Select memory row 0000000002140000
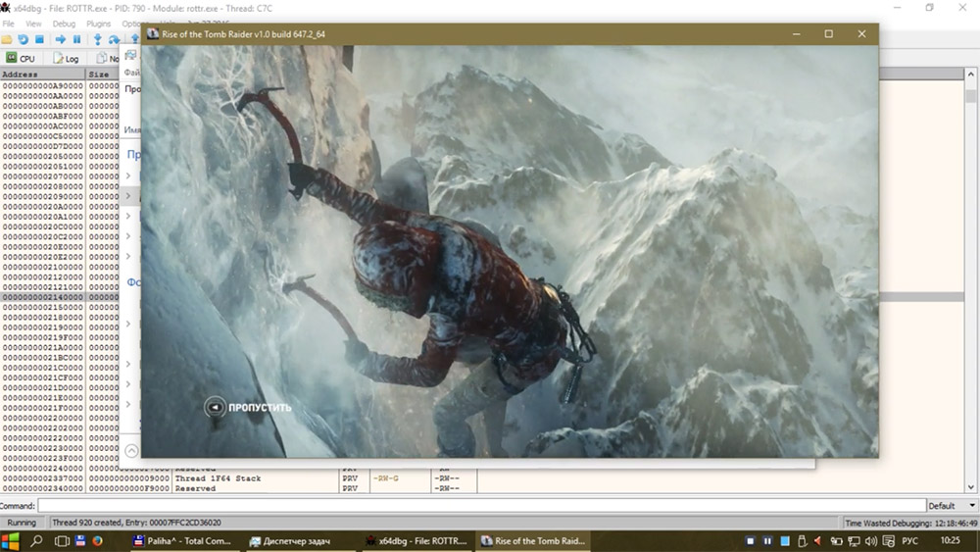 click(x=42, y=297)
